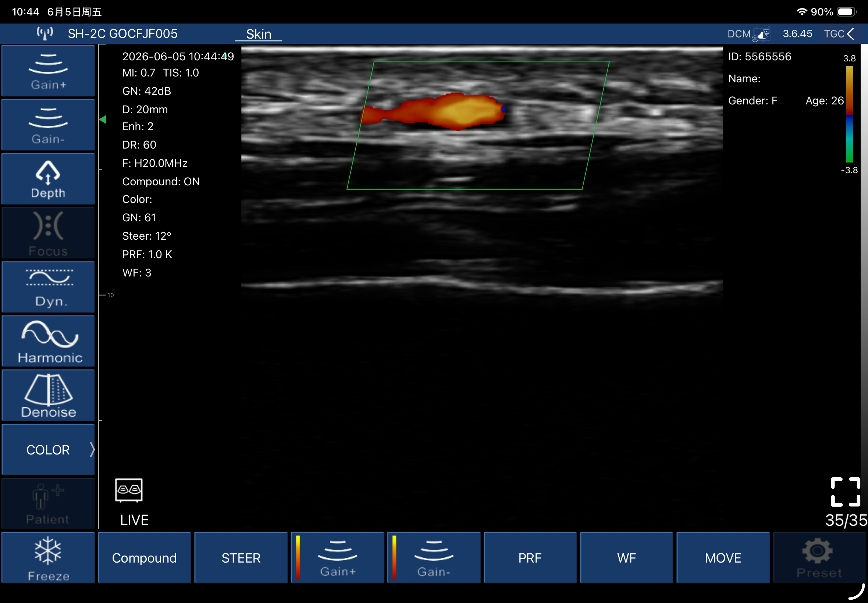The image size is (868, 603).
Task: Tap the Compound: ON readout
Action: [161, 181]
